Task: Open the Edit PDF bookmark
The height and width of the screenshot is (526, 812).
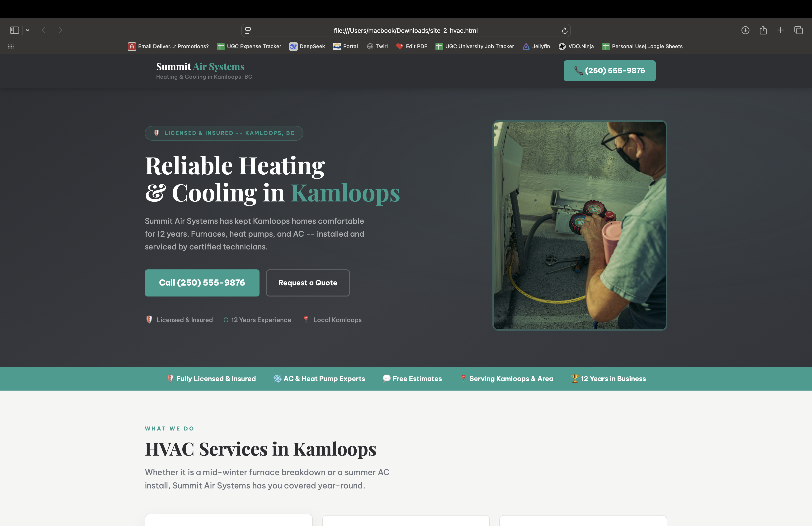Action: [x=411, y=46]
